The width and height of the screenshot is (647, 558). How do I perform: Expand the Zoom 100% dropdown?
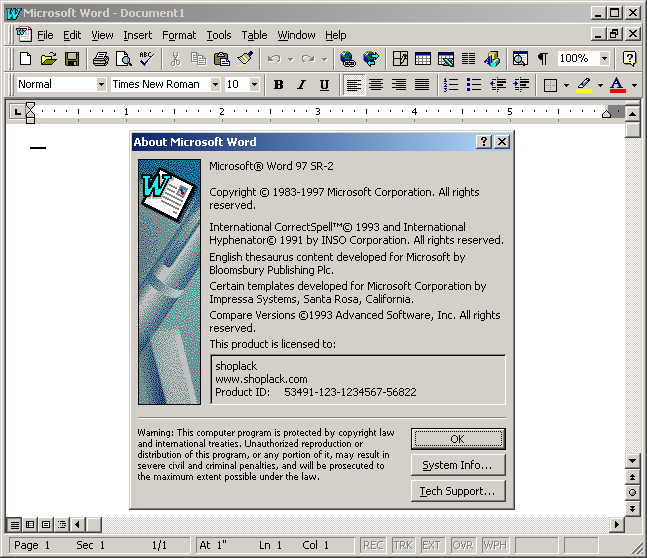[x=604, y=59]
